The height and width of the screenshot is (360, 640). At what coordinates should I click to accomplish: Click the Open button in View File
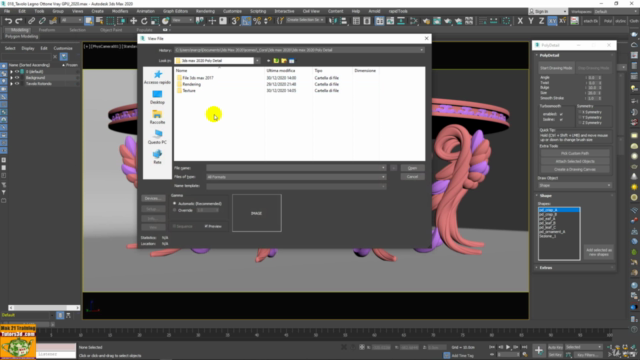[x=412, y=168]
